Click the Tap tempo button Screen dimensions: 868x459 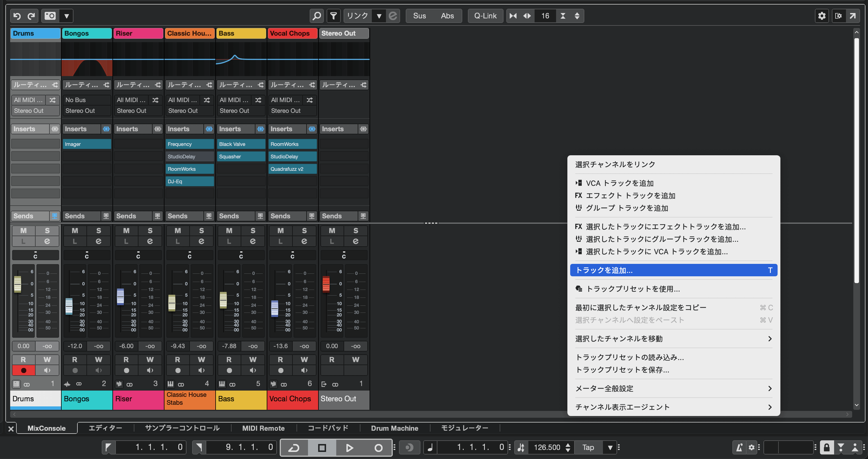tap(588, 447)
